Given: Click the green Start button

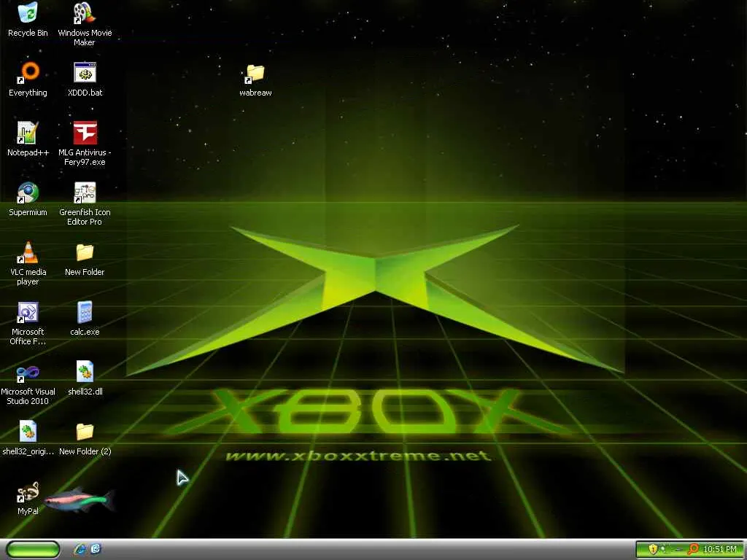Looking at the screenshot, I should pyautogui.click(x=33, y=550).
